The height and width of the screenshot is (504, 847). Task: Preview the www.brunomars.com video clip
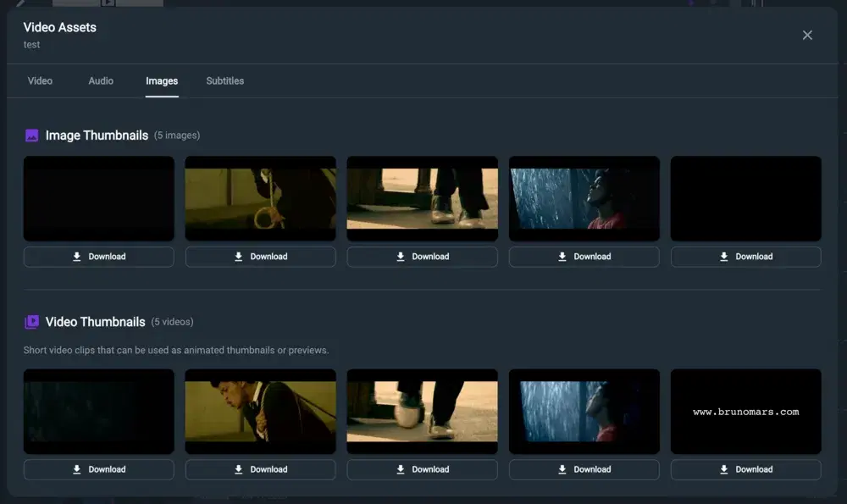pos(745,412)
